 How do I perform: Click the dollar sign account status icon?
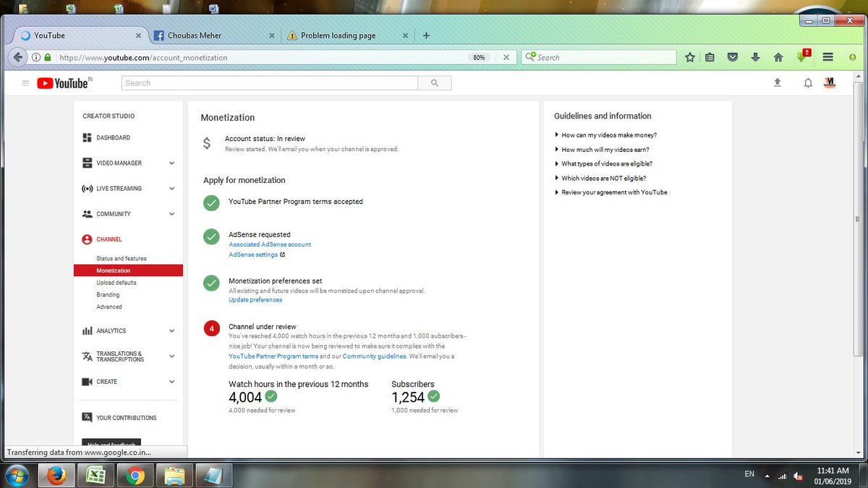click(207, 143)
